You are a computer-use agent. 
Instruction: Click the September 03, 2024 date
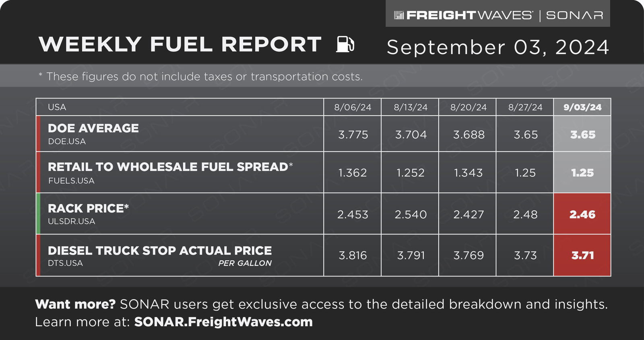pos(498,47)
